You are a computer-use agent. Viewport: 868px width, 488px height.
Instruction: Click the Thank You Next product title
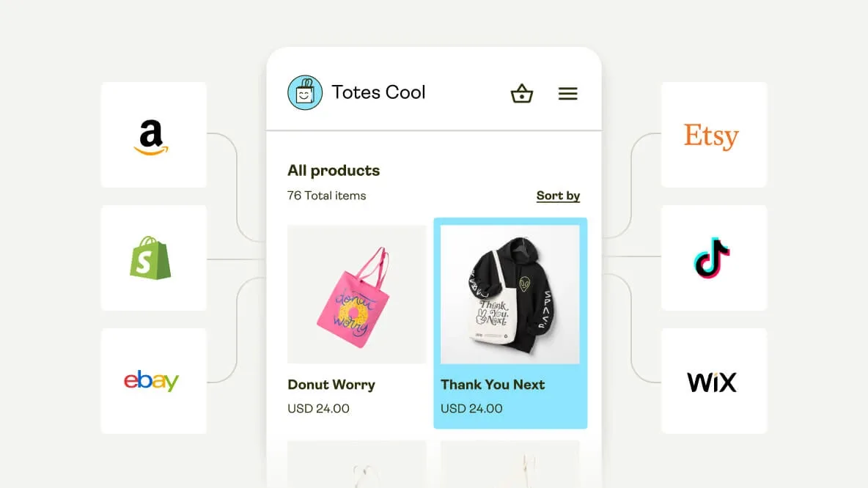point(493,385)
